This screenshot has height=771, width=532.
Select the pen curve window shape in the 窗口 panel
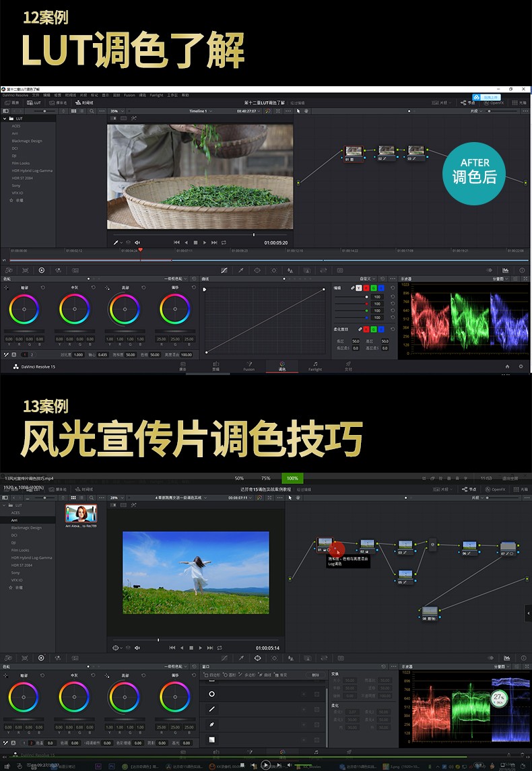pyautogui.click(x=211, y=725)
